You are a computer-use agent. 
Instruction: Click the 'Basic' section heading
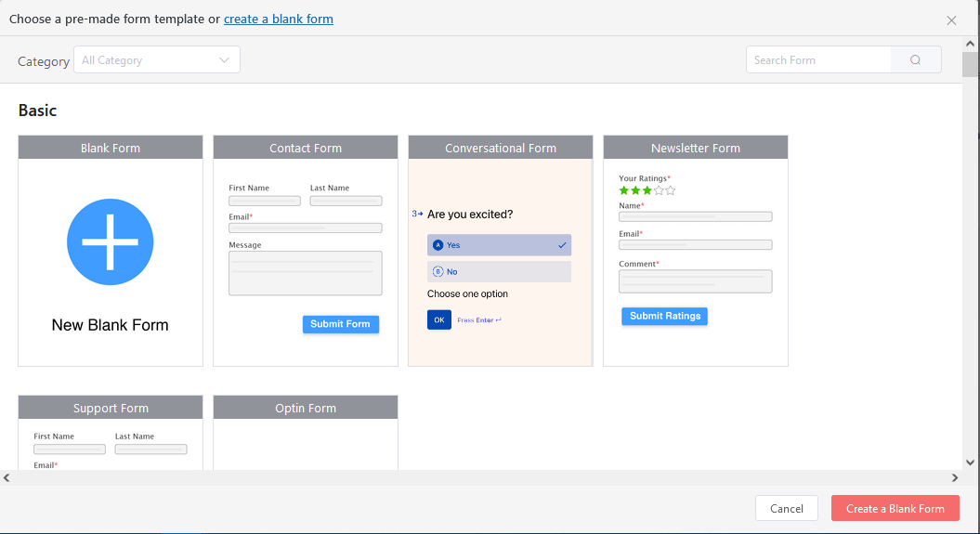tap(37, 111)
